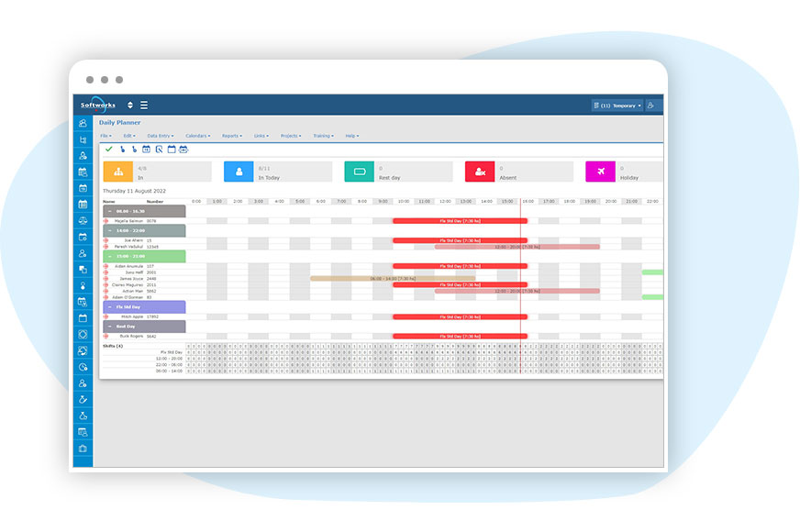Open the Edit menu
This screenshot has width=800, height=532.
tap(129, 136)
